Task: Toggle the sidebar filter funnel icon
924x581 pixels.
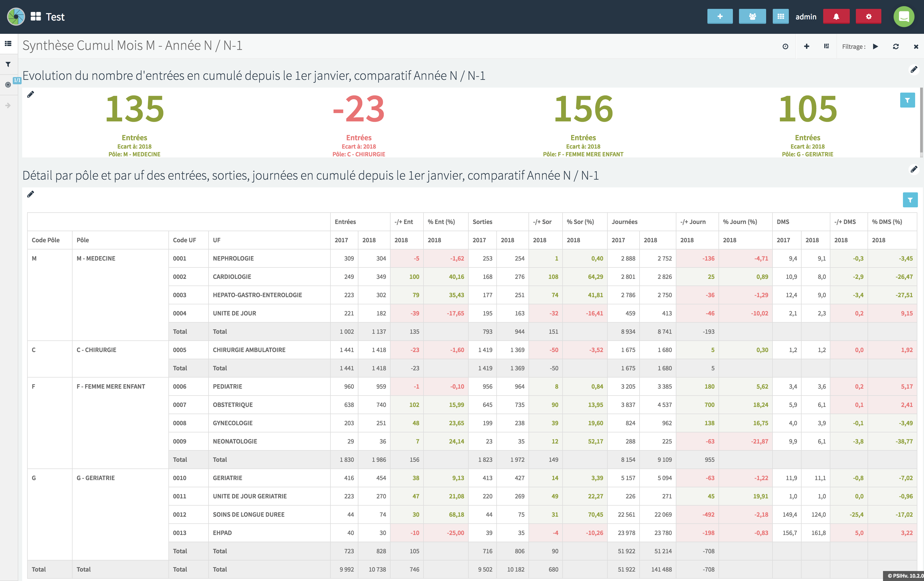Action: tap(8, 65)
